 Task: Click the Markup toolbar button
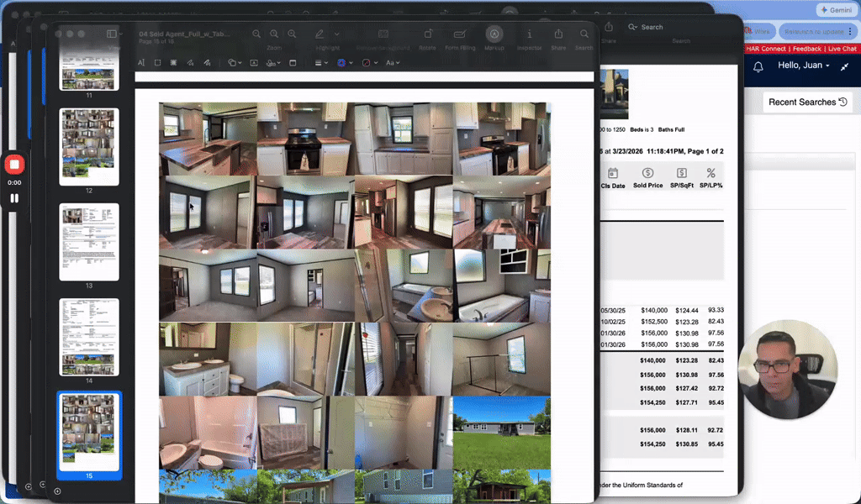click(x=494, y=34)
